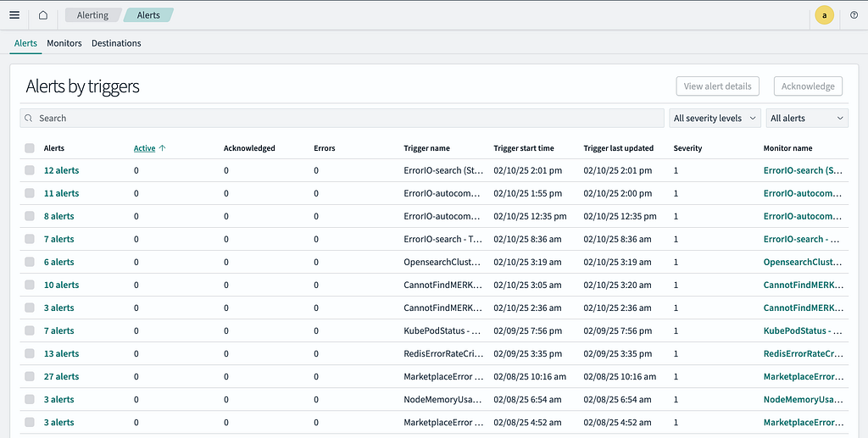868x438 pixels.
Task: Switch to the Destinations tab
Action: click(116, 43)
